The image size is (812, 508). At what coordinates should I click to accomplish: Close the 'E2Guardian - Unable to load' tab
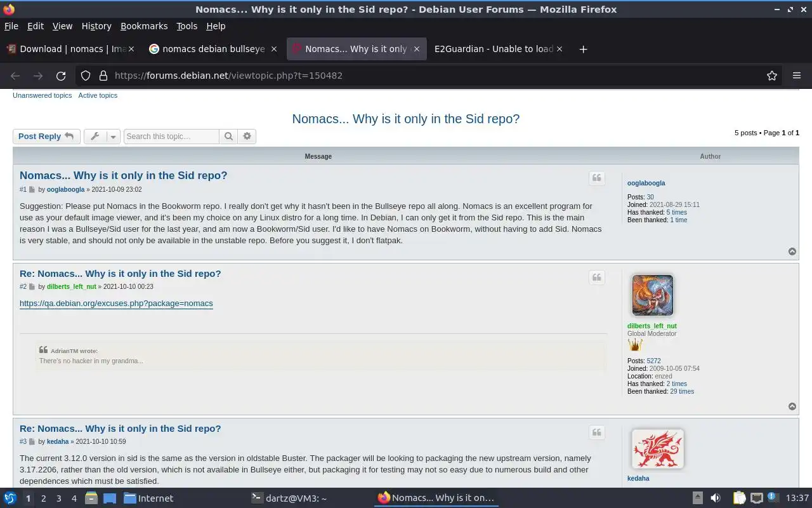tap(560, 49)
